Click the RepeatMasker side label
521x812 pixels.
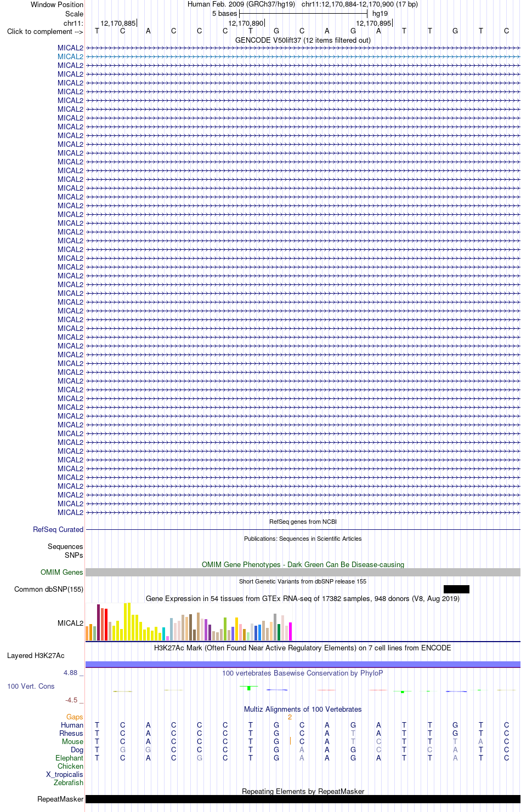60,799
